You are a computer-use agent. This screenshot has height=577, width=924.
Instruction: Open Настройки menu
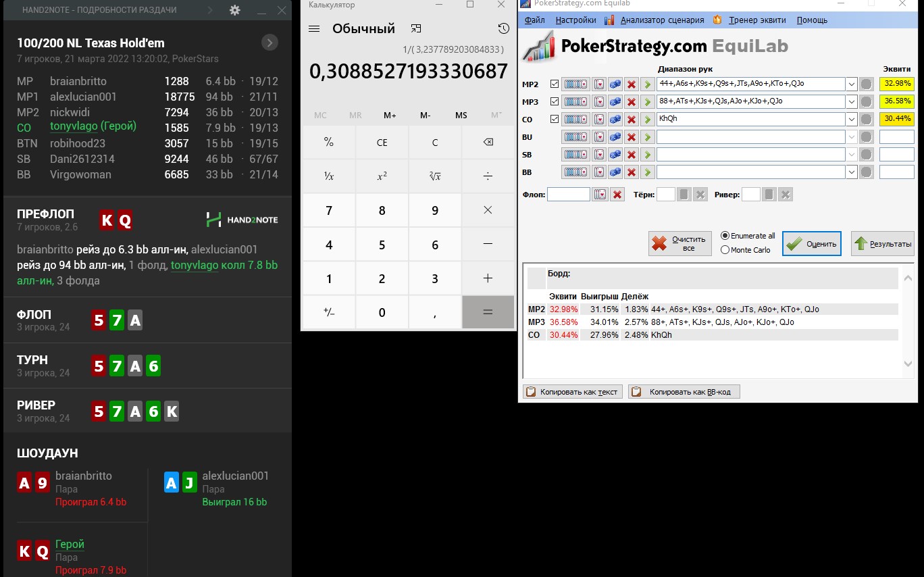(x=575, y=20)
